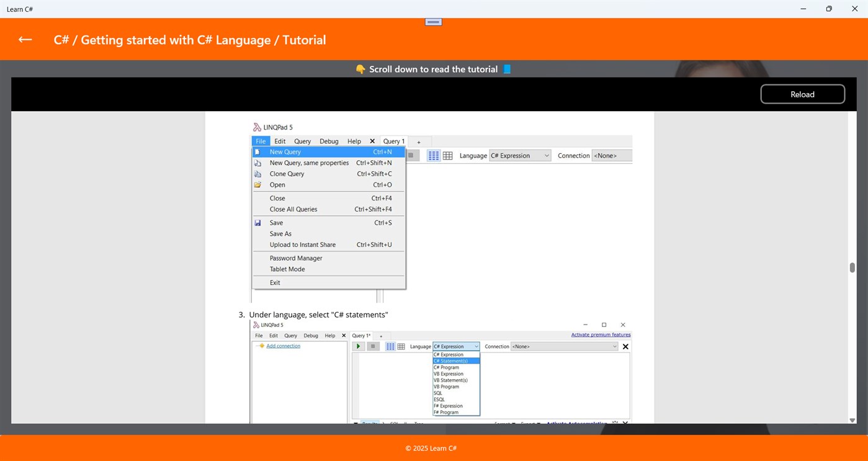Click the green Run query icon

tap(358, 346)
